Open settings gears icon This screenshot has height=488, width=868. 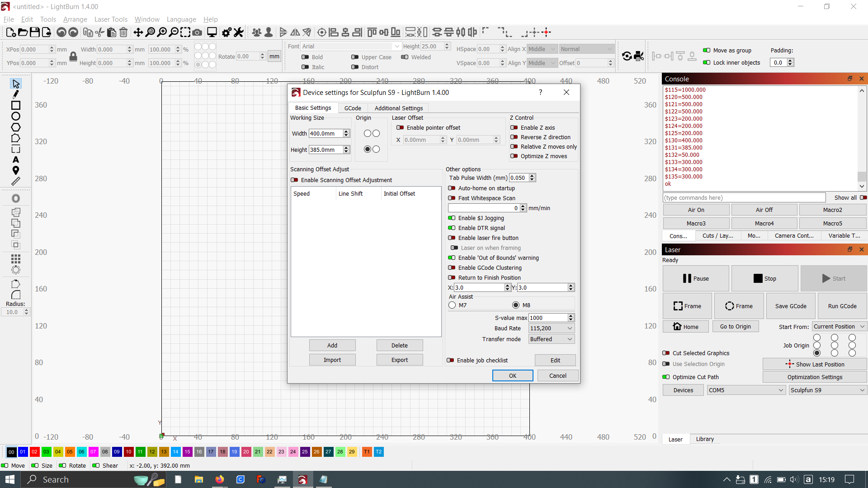227,32
